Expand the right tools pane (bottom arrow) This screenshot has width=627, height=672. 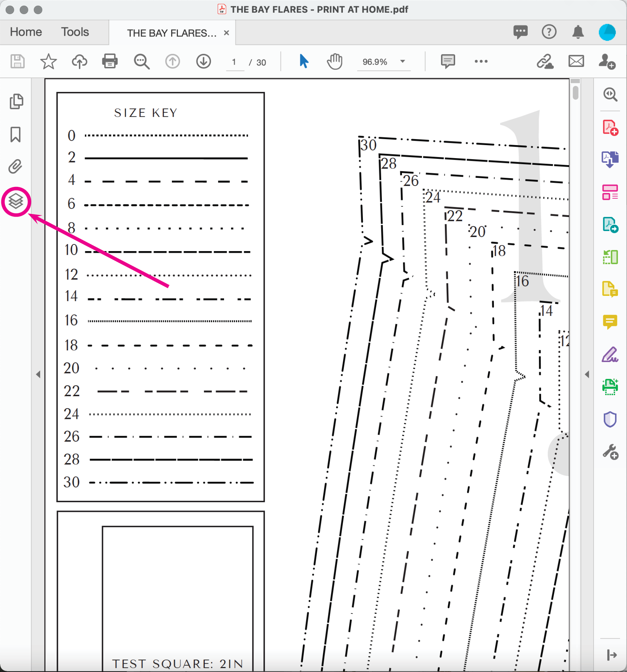pyautogui.click(x=612, y=655)
